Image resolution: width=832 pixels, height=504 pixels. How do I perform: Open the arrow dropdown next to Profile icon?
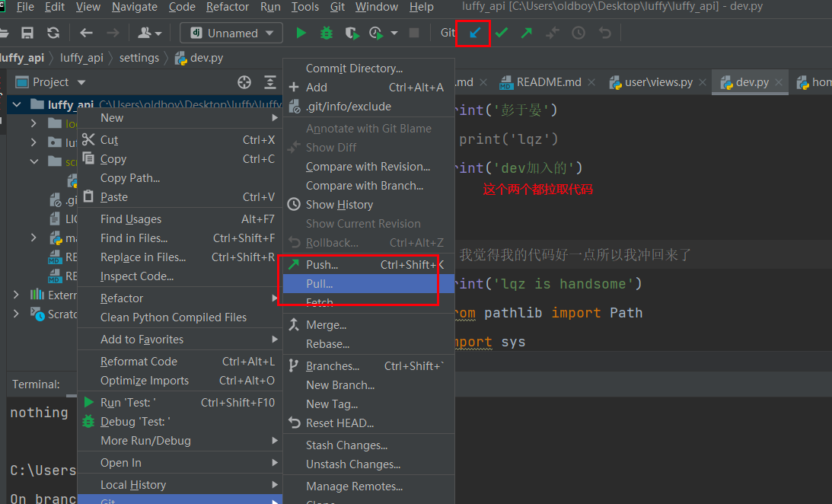click(x=394, y=33)
